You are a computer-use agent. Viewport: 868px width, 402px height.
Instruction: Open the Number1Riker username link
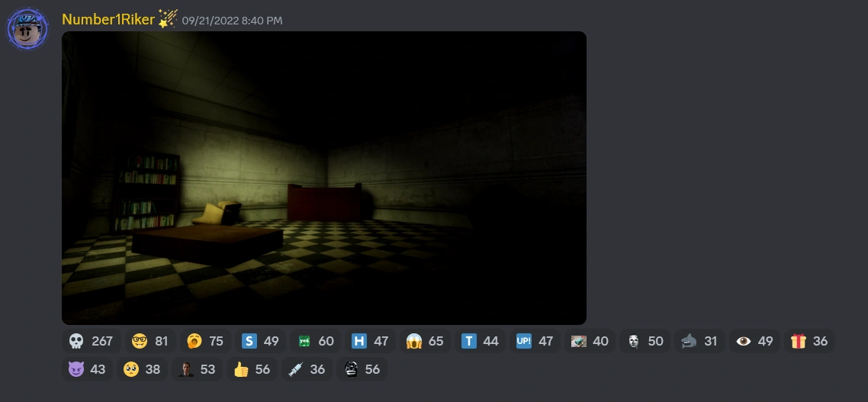(108, 19)
